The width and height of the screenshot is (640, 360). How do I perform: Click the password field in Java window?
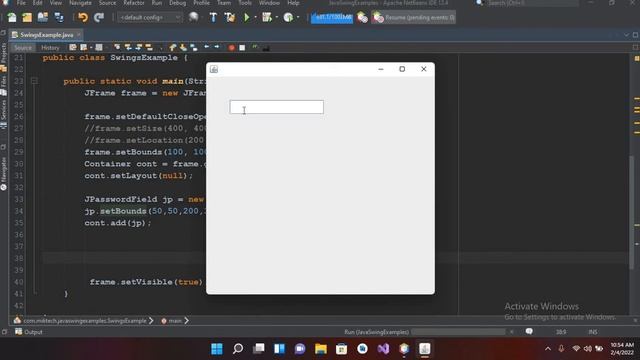click(277, 107)
